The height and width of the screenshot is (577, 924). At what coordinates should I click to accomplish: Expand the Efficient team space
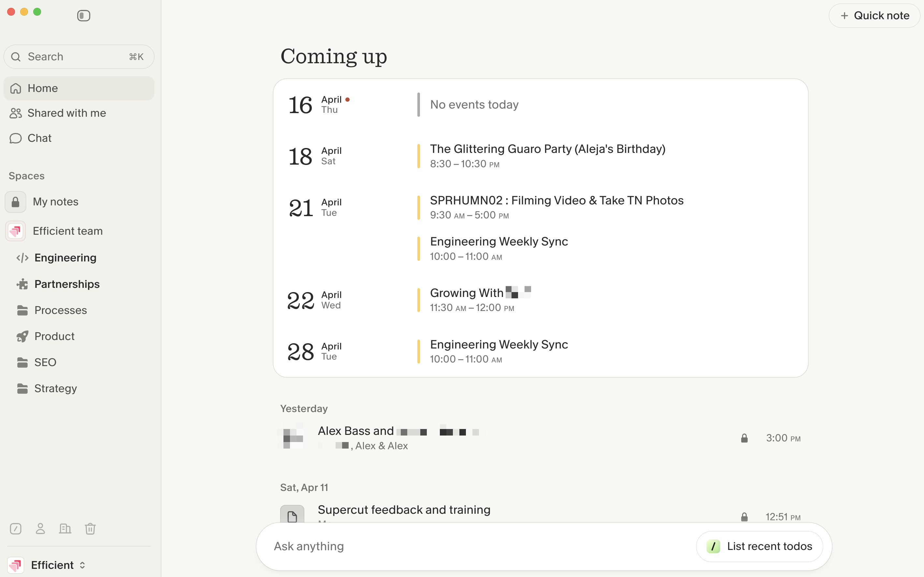tap(67, 231)
